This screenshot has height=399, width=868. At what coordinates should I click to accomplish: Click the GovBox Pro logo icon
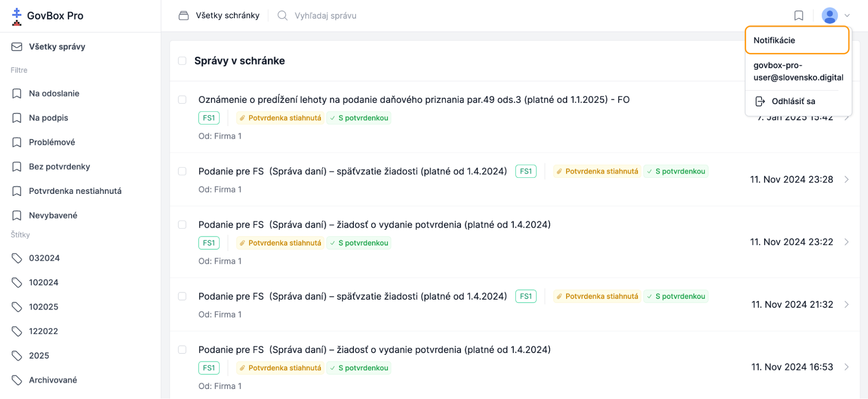(17, 16)
